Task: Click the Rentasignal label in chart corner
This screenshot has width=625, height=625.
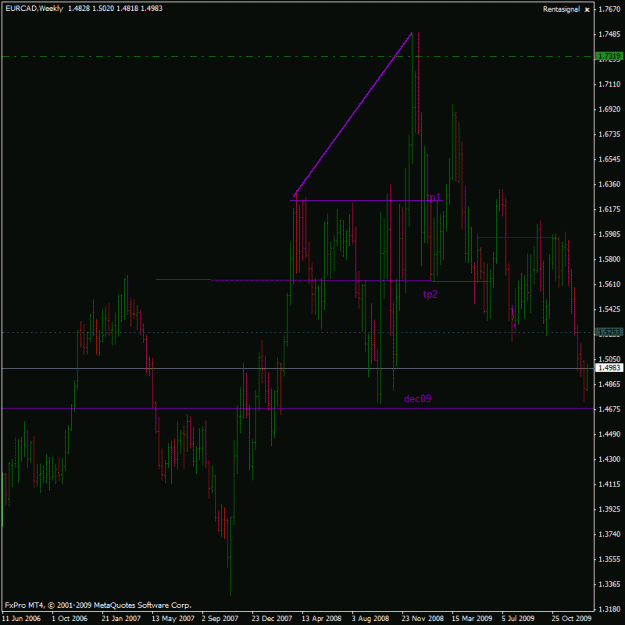Action: [x=561, y=9]
